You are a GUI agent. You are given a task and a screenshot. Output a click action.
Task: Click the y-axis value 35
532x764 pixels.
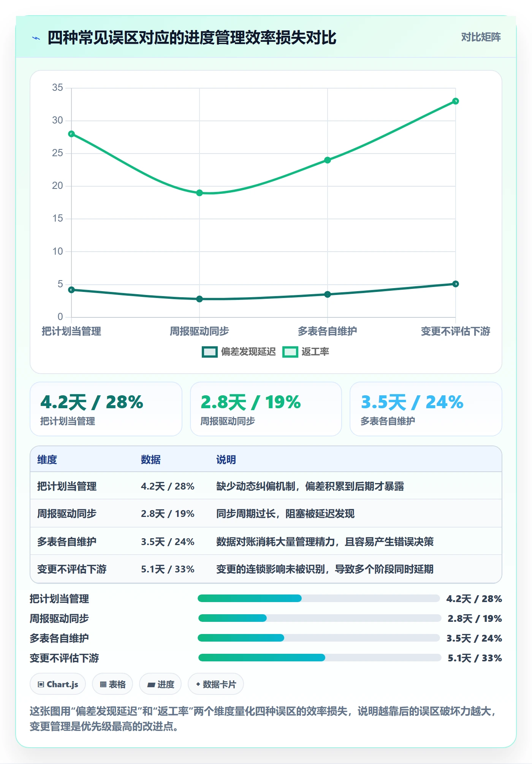(x=58, y=87)
